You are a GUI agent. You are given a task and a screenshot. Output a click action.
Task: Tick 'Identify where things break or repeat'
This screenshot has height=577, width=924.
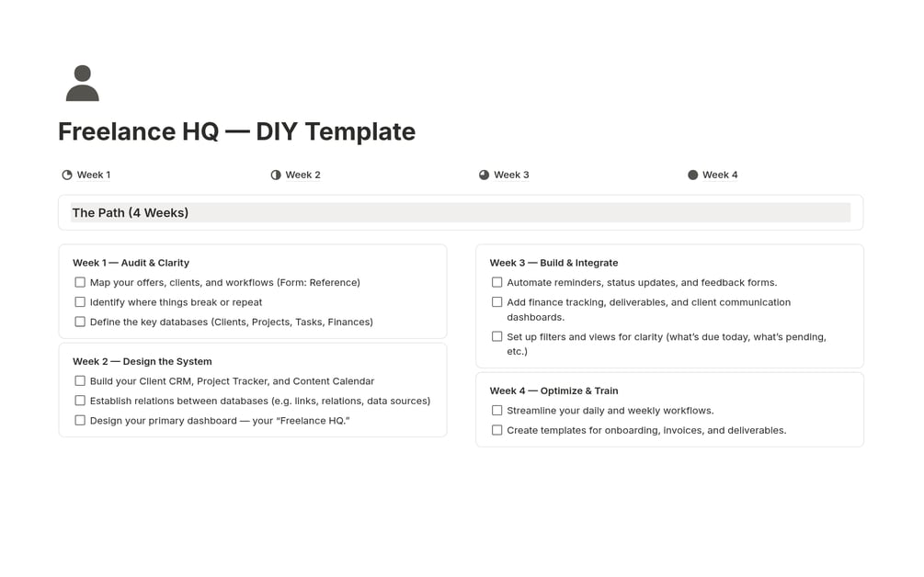tap(80, 302)
